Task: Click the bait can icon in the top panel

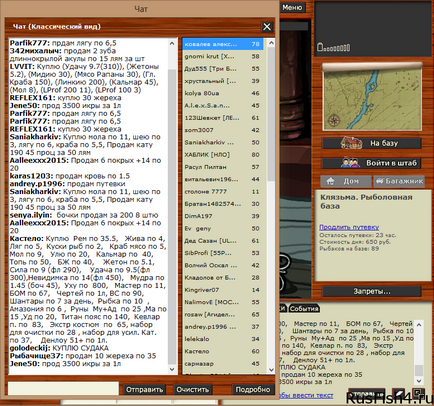Action: (320, 47)
